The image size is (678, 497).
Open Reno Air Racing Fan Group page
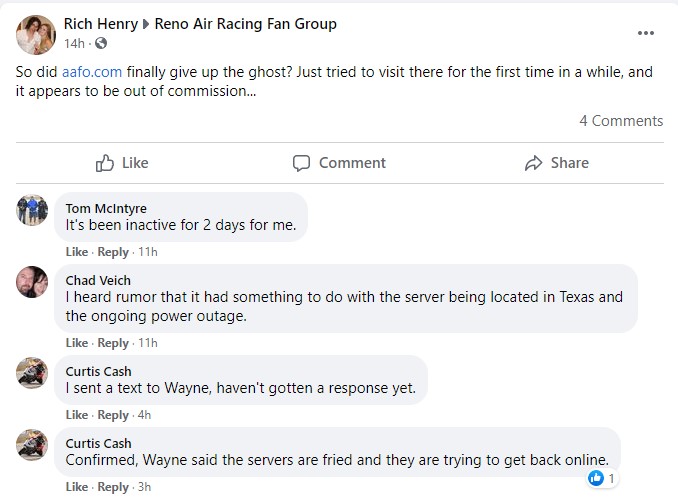[245, 24]
